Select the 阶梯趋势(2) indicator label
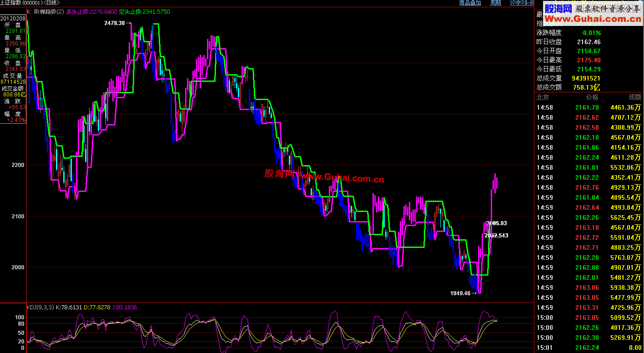The width and height of the screenshot is (644, 353). (x=49, y=11)
